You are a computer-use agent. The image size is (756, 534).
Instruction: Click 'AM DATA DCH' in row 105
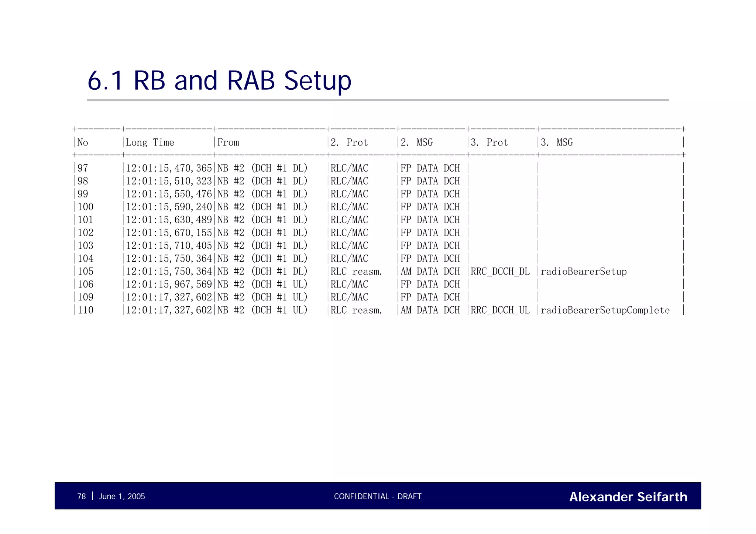(430, 272)
